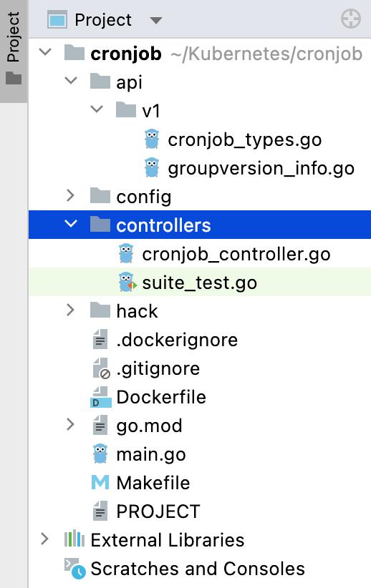Viewport: 371px width, 588px height.
Task: Open groupversion_info.go file
Action: (261, 168)
